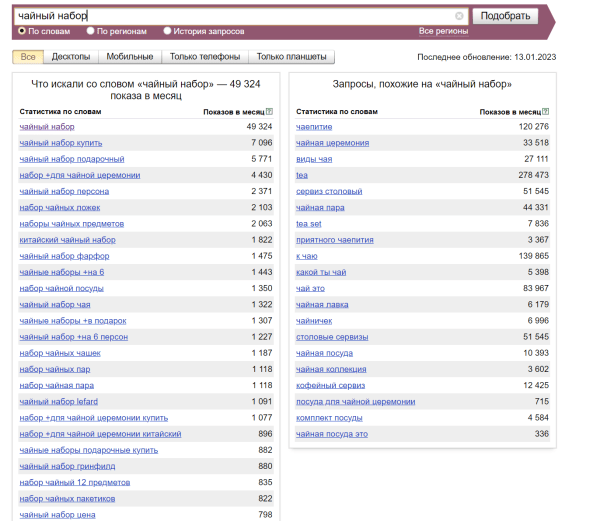Switch to the 'Мобильные' tab

click(x=130, y=57)
